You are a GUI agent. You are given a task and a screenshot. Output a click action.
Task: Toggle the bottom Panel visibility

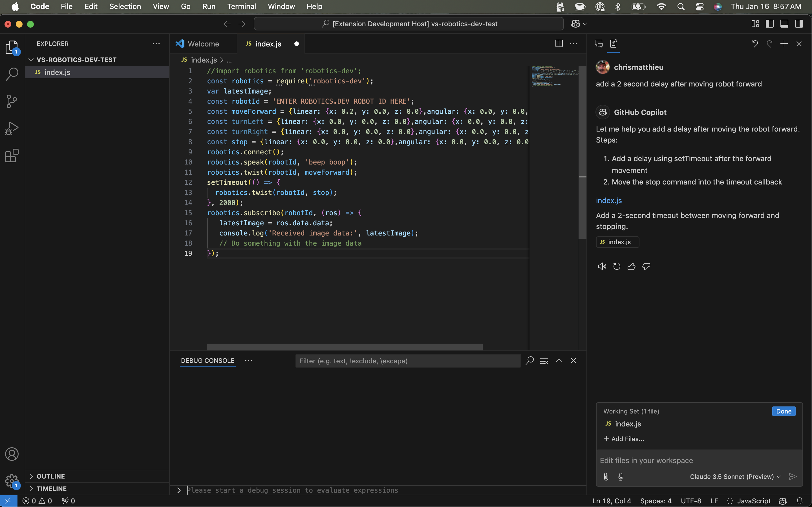point(784,23)
